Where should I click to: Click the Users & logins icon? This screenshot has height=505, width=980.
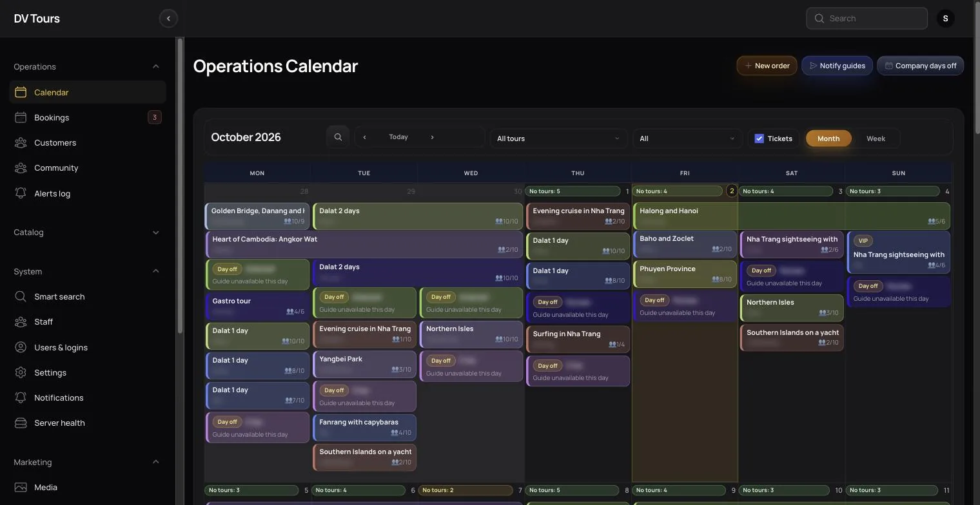tap(21, 347)
